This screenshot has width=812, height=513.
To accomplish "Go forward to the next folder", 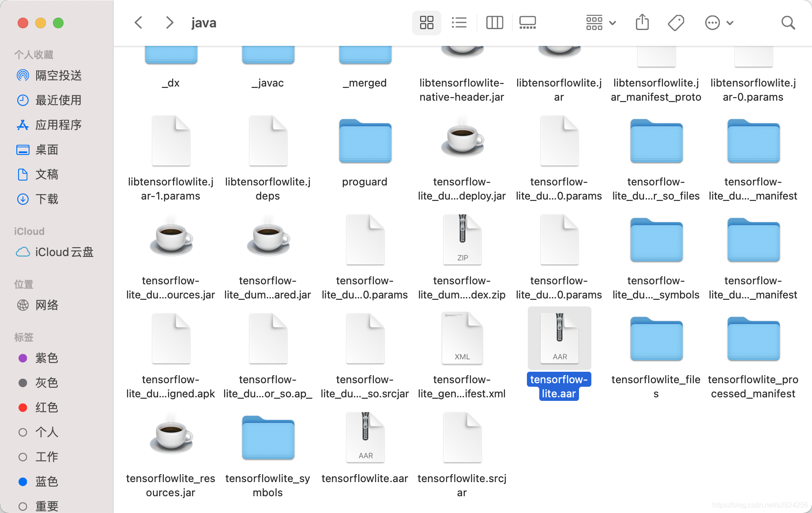I will (169, 23).
